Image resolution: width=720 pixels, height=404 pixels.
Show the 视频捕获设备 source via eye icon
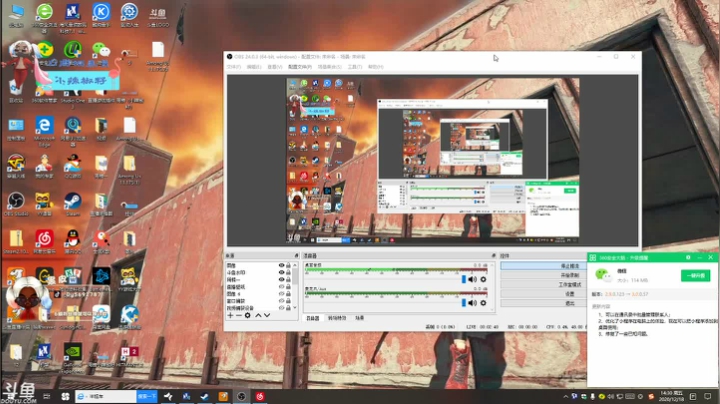point(281,308)
